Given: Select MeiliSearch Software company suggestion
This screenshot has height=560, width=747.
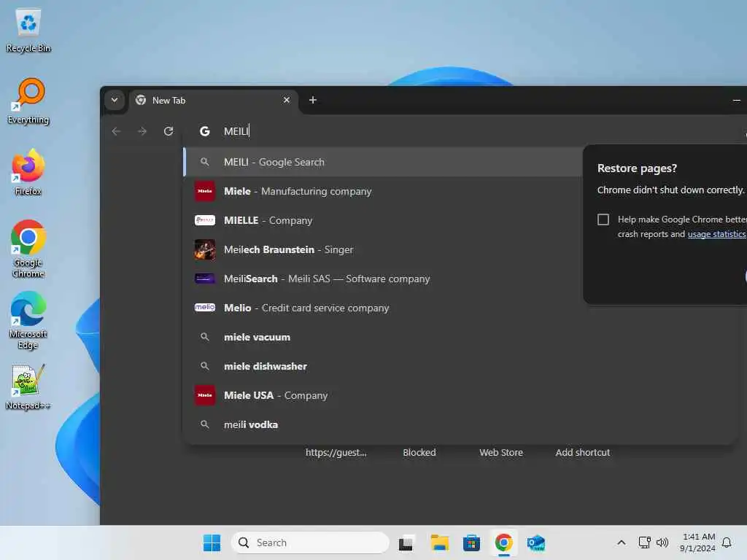Looking at the screenshot, I should pyautogui.click(x=384, y=279).
